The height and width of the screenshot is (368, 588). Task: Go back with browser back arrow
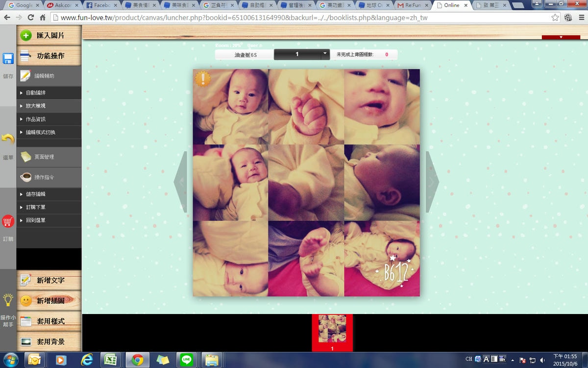tap(7, 17)
